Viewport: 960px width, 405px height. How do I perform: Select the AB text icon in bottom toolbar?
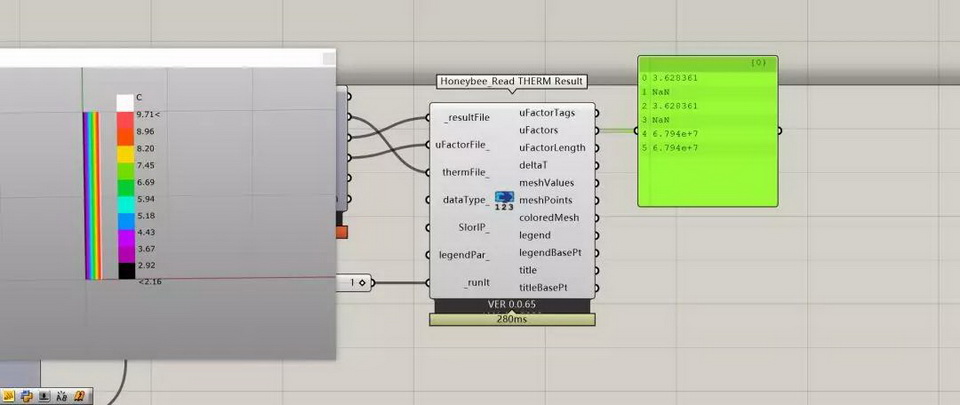62,397
